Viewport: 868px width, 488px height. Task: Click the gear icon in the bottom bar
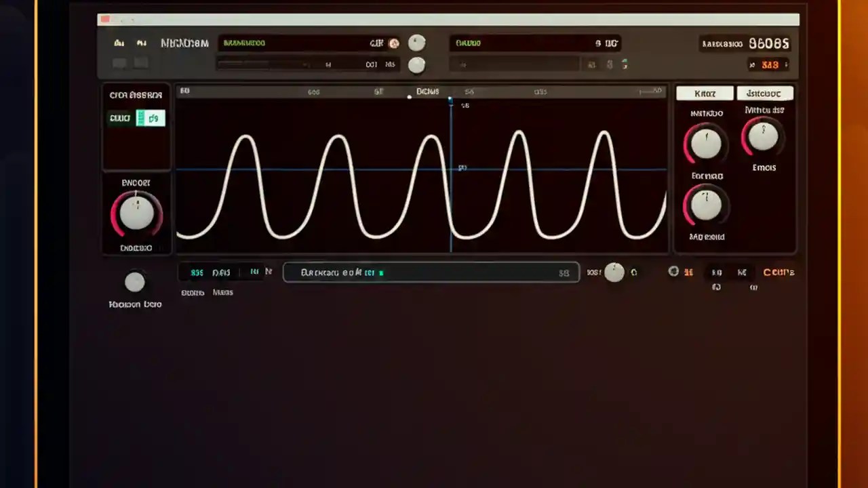[x=673, y=272]
